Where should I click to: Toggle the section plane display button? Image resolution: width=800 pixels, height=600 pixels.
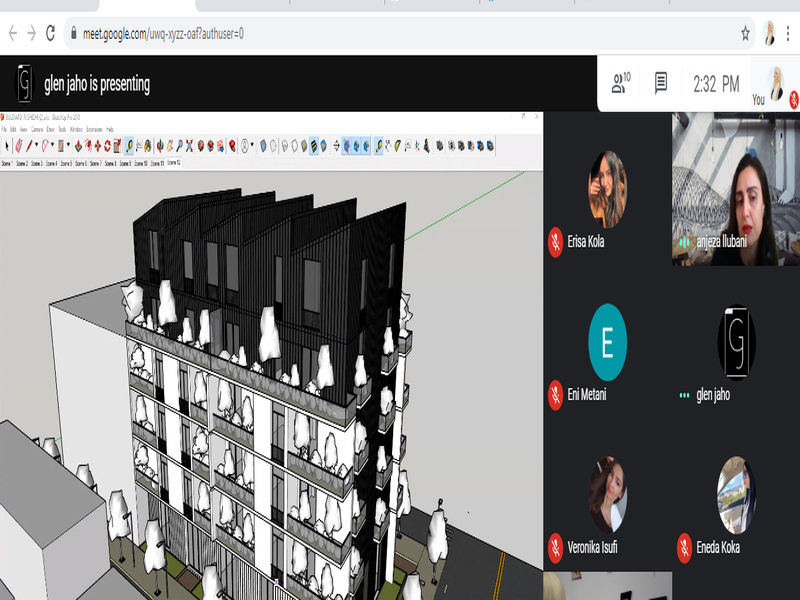pyautogui.click(x=347, y=146)
